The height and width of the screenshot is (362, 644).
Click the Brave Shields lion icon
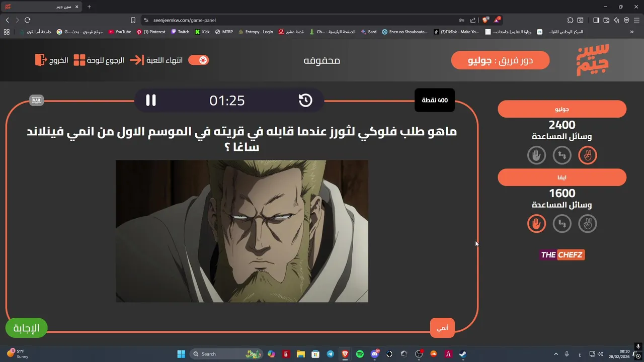coord(485,20)
